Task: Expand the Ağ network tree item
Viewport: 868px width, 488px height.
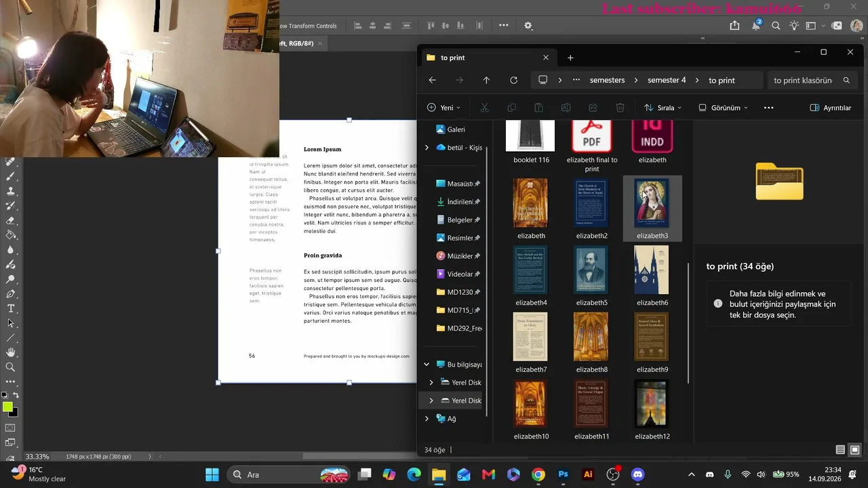Action: (427, 419)
